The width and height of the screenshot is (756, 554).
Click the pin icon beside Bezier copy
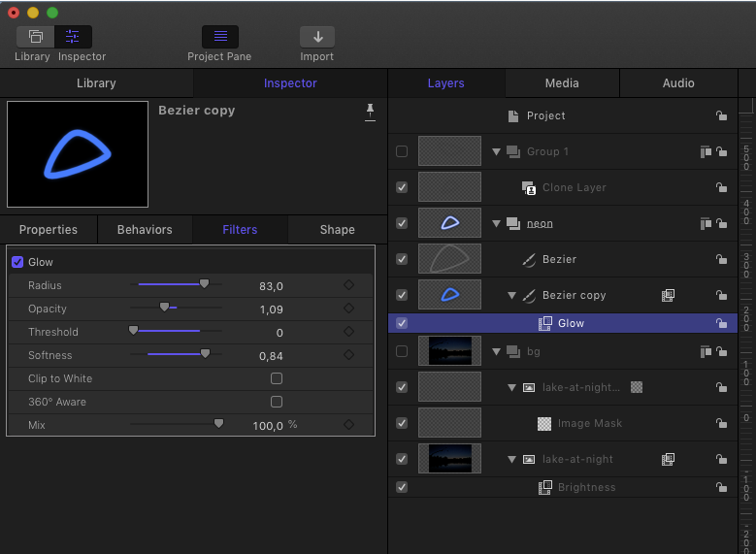coord(370,113)
